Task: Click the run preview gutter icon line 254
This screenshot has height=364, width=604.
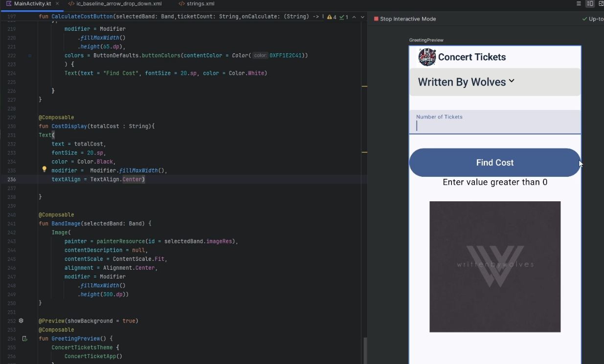Action: coord(24,338)
